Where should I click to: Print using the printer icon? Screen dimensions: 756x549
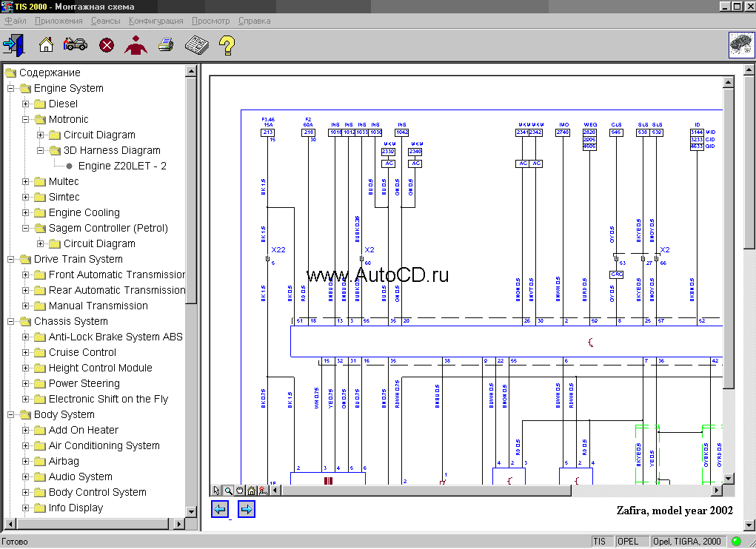[x=166, y=45]
